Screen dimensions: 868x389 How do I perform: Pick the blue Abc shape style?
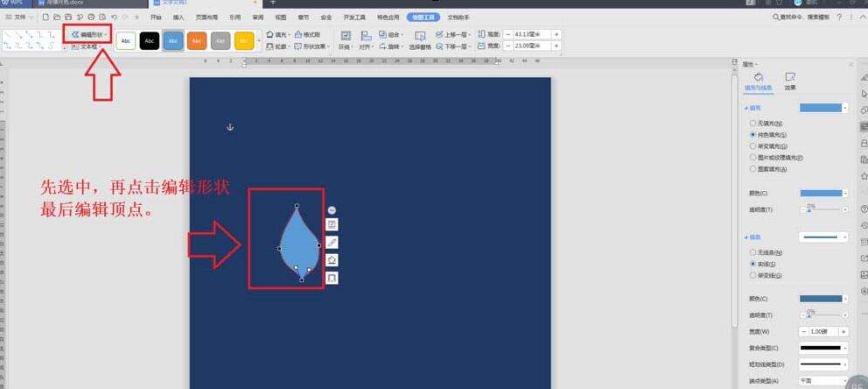click(x=173, y=40)
